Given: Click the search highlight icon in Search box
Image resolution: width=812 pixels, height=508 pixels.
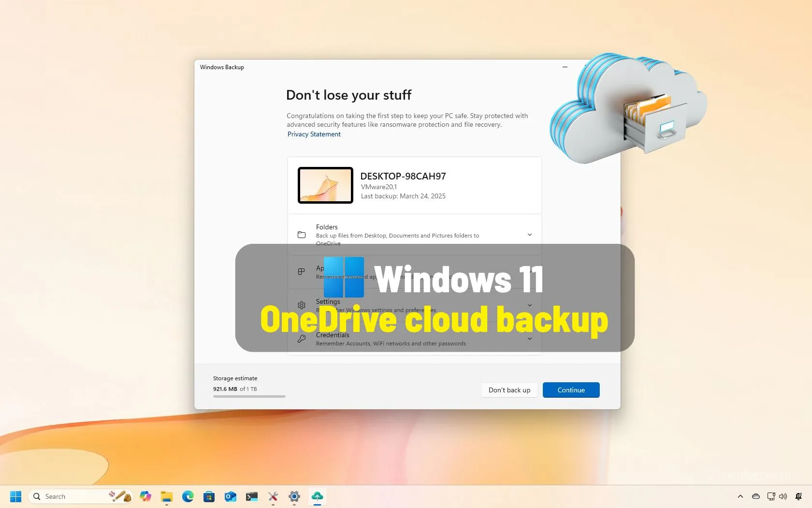Looking at the screenshot, I should pos(120,496).
